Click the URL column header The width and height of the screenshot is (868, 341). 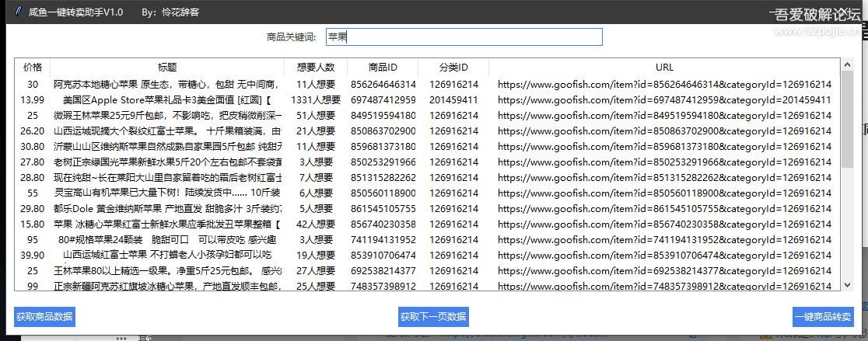(x=664, y=68)
